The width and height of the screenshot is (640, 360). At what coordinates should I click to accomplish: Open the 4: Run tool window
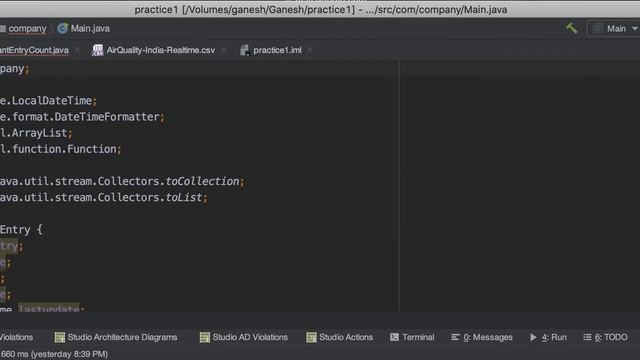tap(548, 337)
